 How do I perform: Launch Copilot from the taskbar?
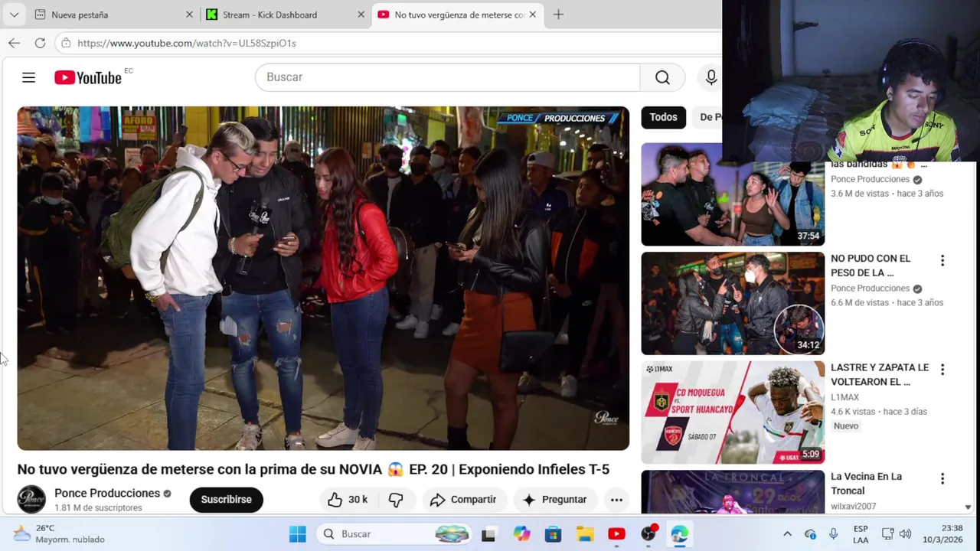pyautogui.click(x=522, y=534)
